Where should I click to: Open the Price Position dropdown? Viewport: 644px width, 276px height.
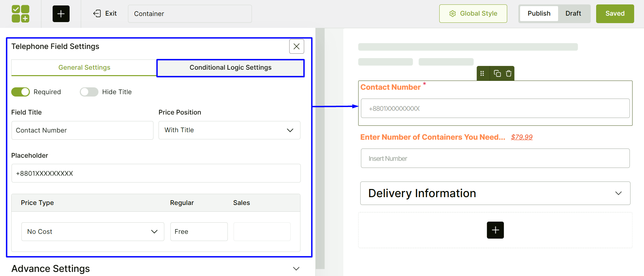pyautogui.click(x=229, y=130)
